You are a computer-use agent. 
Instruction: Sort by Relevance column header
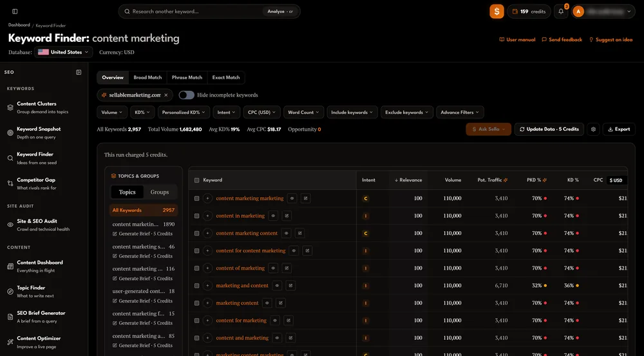pos(408,180)
